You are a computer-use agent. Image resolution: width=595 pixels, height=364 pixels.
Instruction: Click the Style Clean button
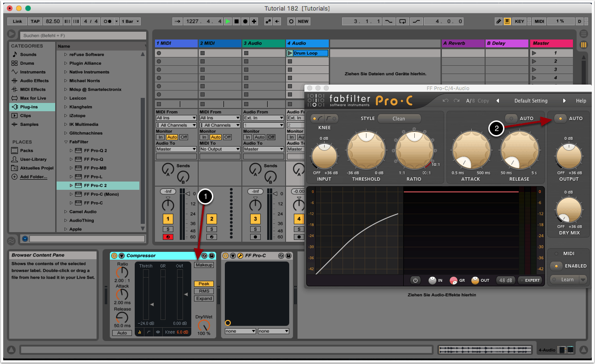click(399, 119)
